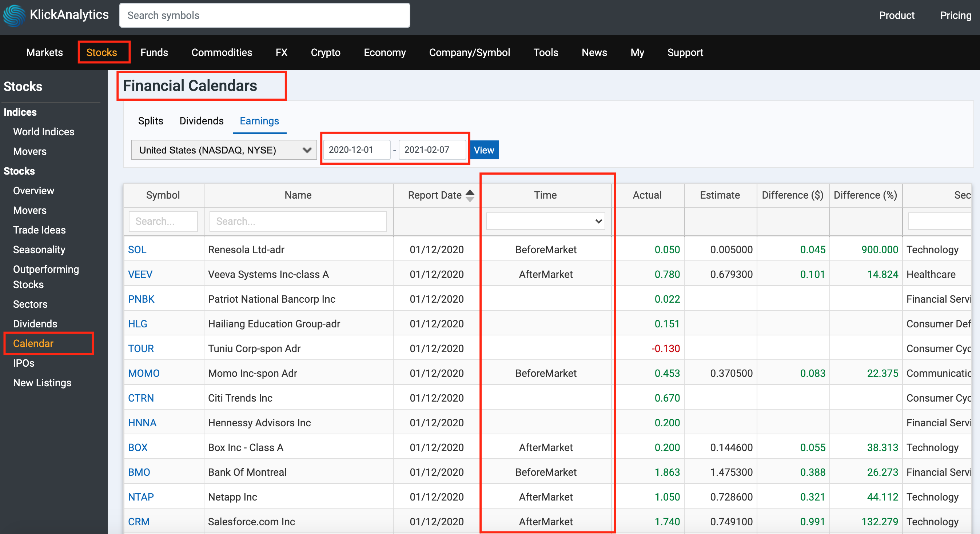Switch to the Dividends tab

click(x=202, y=121)
